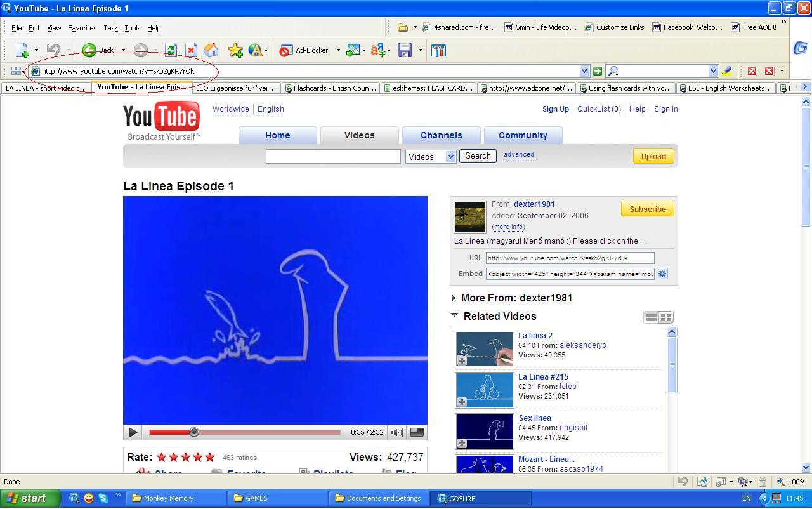The image size is (812, 509).
Task: Expand More From: dexter1981 section
Action: pyautogui.click(x=453, y=298)
